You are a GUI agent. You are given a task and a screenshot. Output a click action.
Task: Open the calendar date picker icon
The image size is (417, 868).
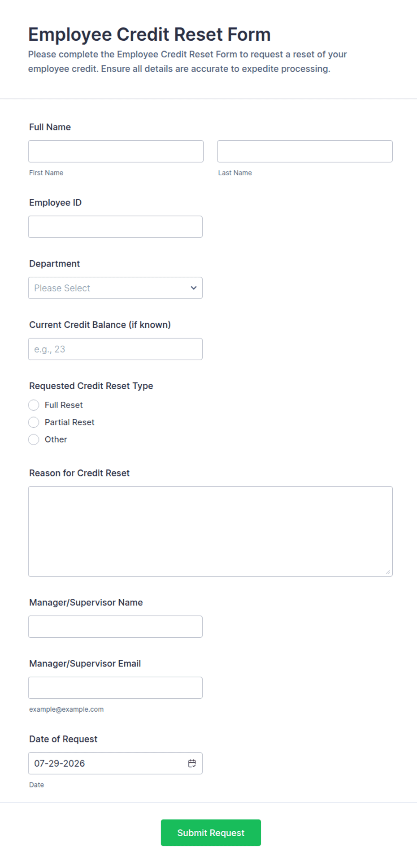[192, 763]
